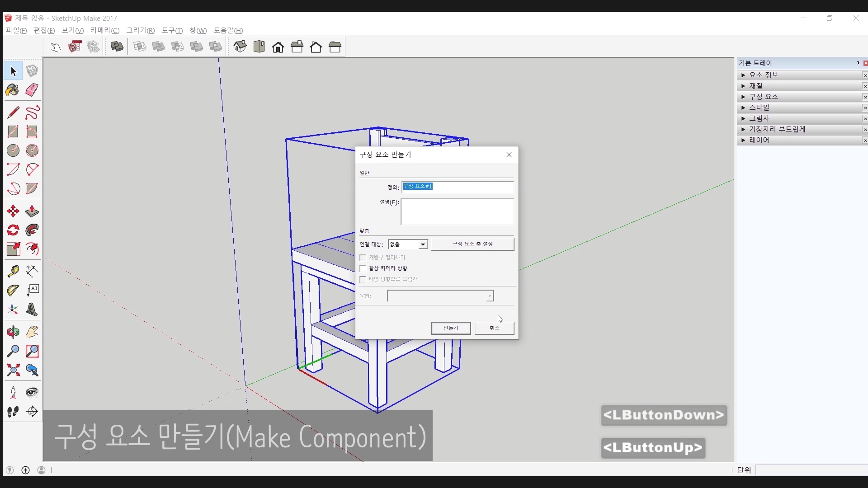This screenshot has height=488, width=868.
Task: Expand the 레이어 tray panel
Action: coord(759,140)
